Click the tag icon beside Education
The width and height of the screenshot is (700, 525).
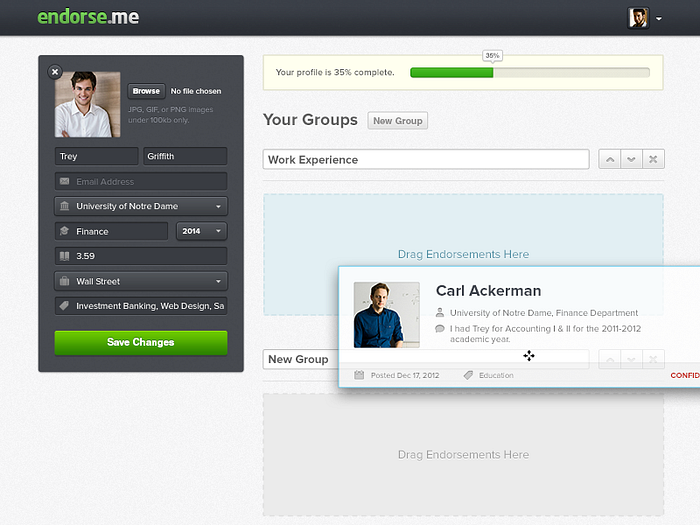468,375
